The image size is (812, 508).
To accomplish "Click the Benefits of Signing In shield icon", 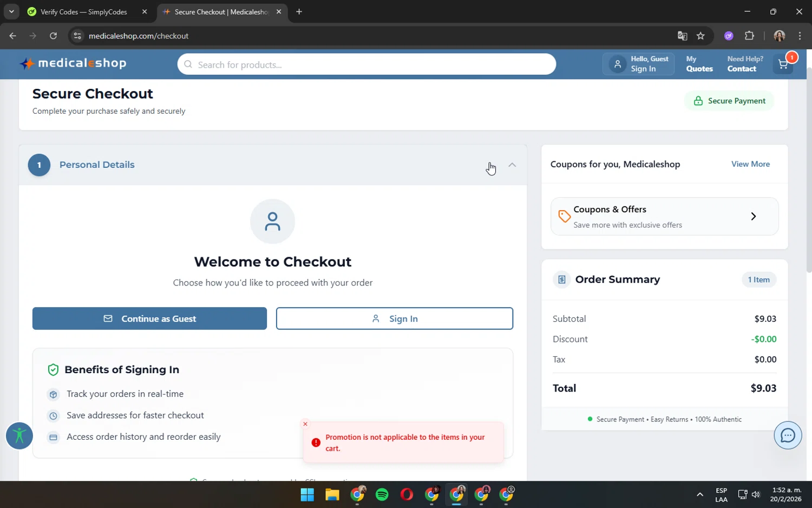I will [53, 370].
